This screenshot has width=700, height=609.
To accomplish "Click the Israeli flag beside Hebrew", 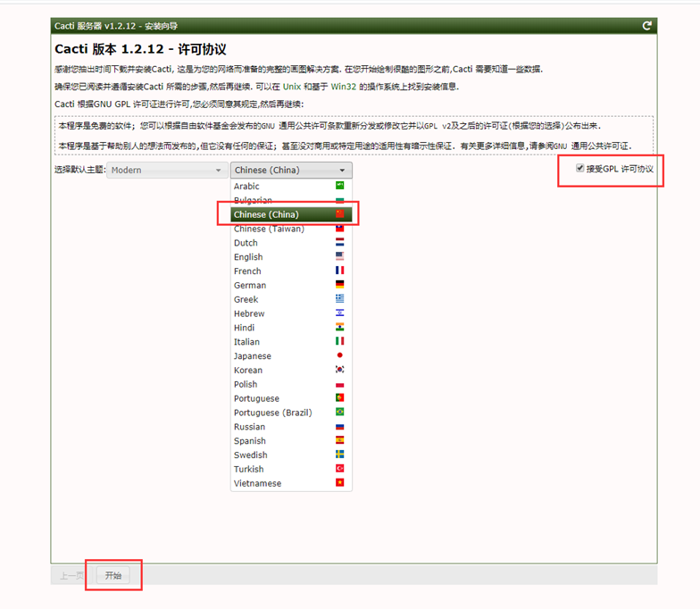I will click(339, 313).
